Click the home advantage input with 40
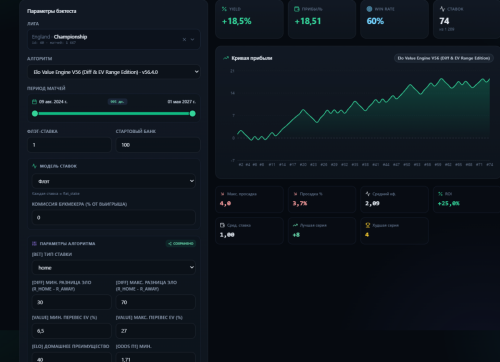Image resolution: width=500 pixels, height=362 pixels. pyautogui.click(x=72, y=358)
